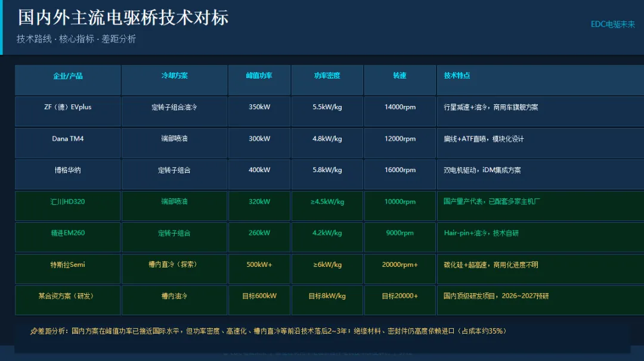644x361 pixels.
Task: Click the ≥4.5kW/kg cell
Action: point(327,206)
